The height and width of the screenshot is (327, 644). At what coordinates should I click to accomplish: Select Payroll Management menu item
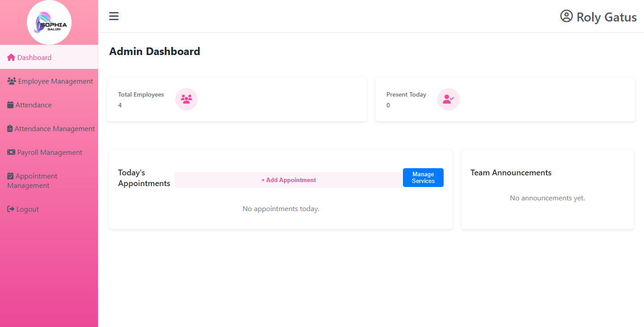point(49,152)
